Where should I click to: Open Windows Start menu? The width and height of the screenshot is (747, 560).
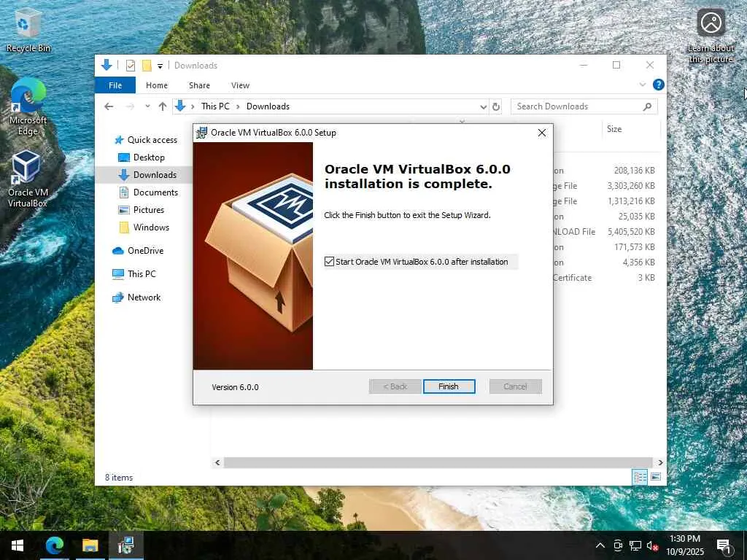pos(18,545)
